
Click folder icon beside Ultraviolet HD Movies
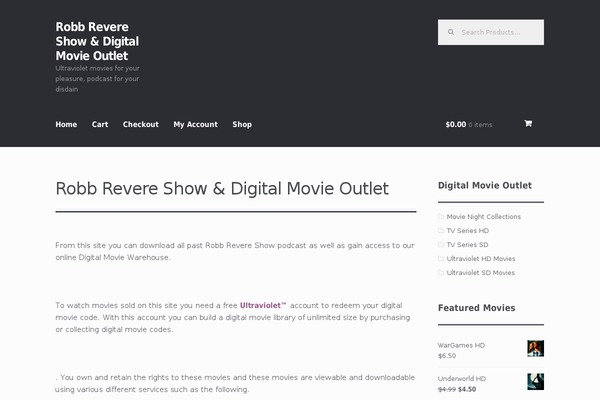tap(441, 259)
